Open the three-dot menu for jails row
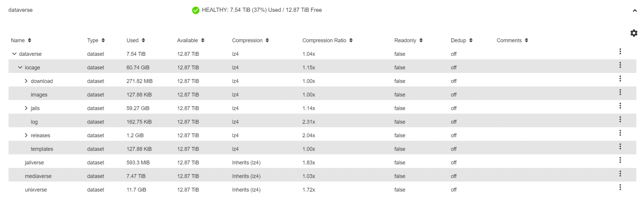This screenshot has width=644, height=201. [620, 106]
